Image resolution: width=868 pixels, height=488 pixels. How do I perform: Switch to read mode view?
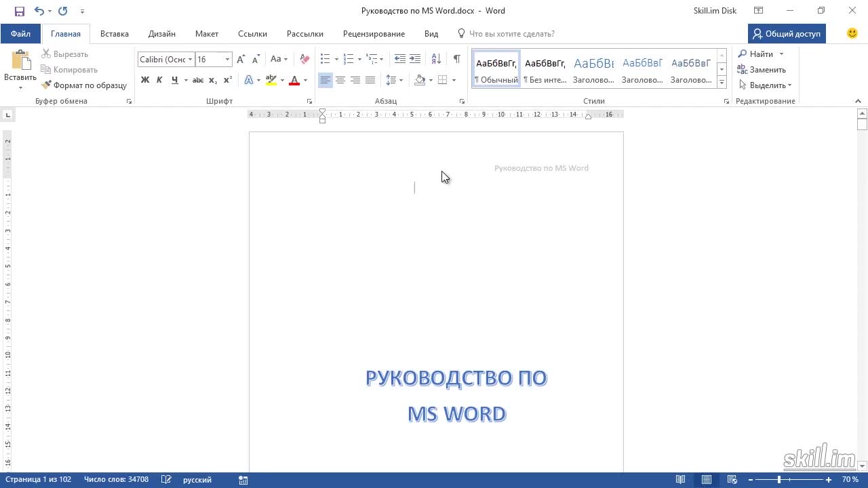coord(681,480)
